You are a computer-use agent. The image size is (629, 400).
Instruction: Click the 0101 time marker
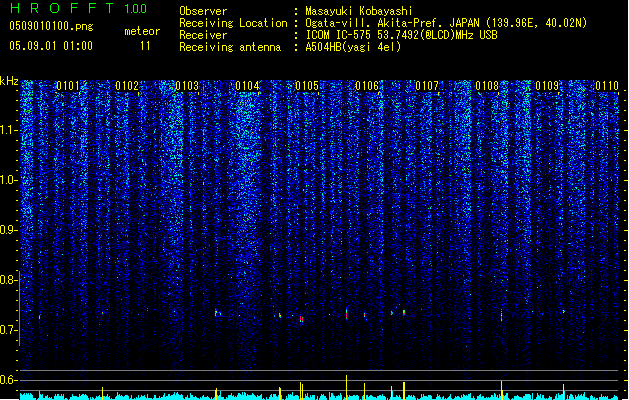(x=68, y=86)
